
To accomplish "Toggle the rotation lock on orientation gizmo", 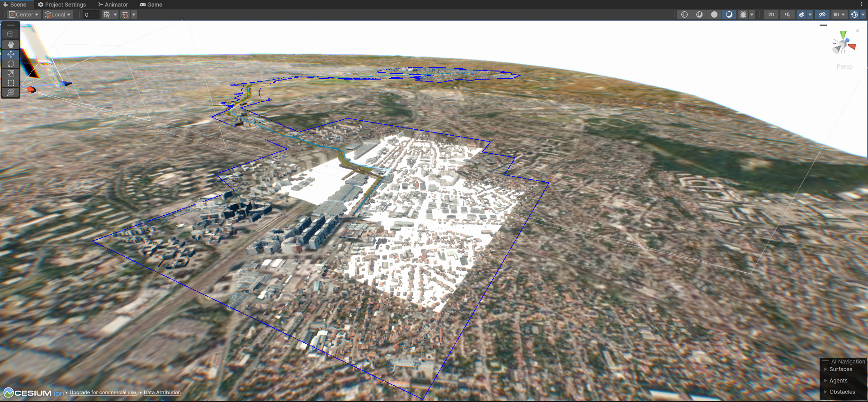I will click(858, 31).
